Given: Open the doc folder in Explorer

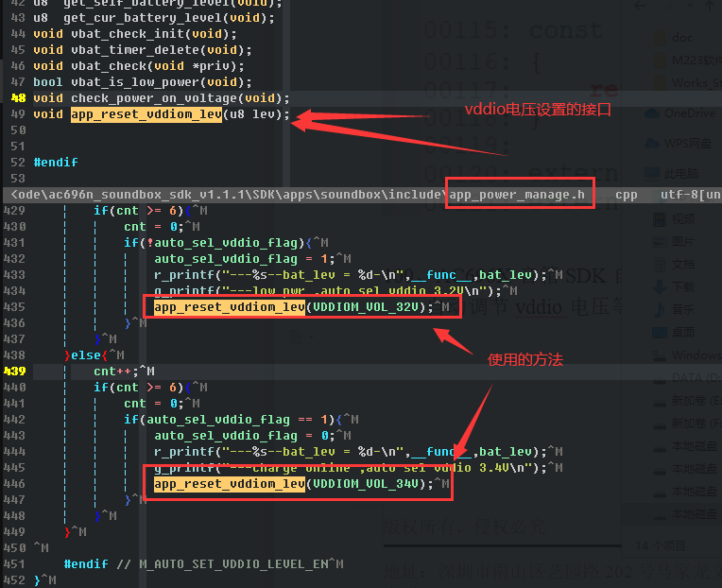Looking at the screenshot, I should [673, 37].
